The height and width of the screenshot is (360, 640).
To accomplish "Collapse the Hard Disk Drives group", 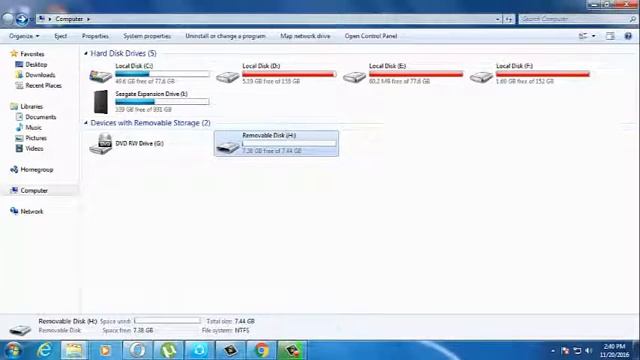I will point(86,53).
